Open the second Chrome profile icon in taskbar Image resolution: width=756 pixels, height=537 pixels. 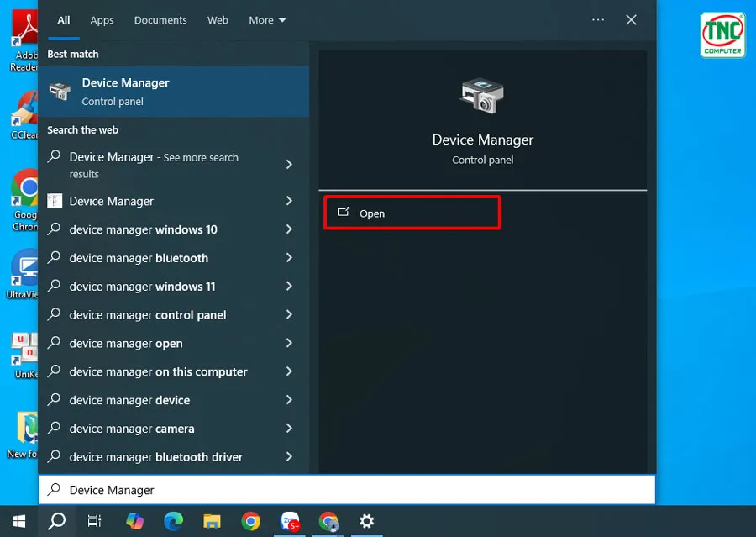328,521
